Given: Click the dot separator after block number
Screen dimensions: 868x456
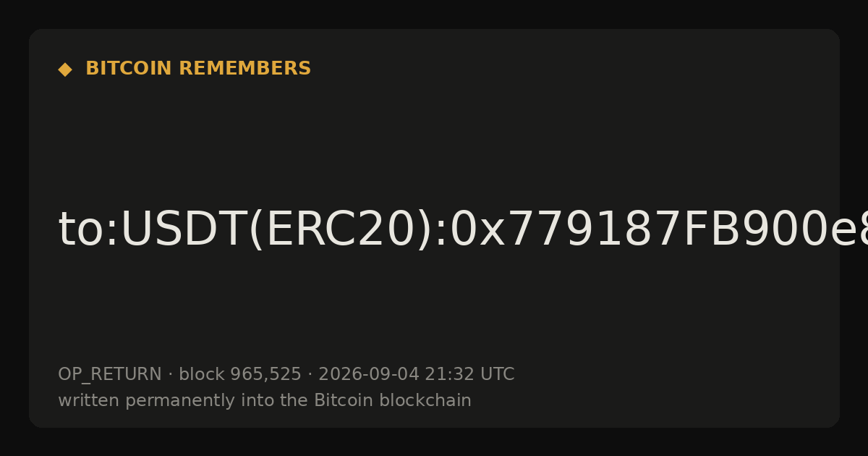Looking at the screenshot, I should [x=310, y=375].
